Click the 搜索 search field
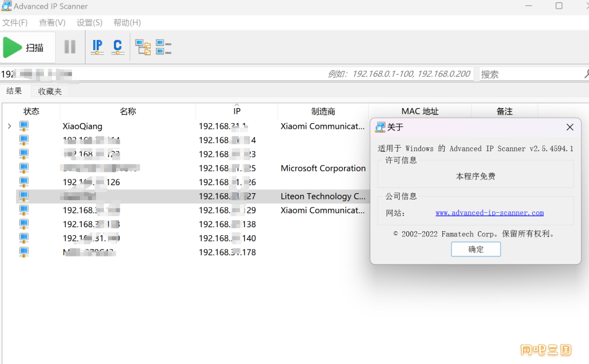The height and width of the screenshot is (364, 589). pyautogui.click(x=533, y=74)
